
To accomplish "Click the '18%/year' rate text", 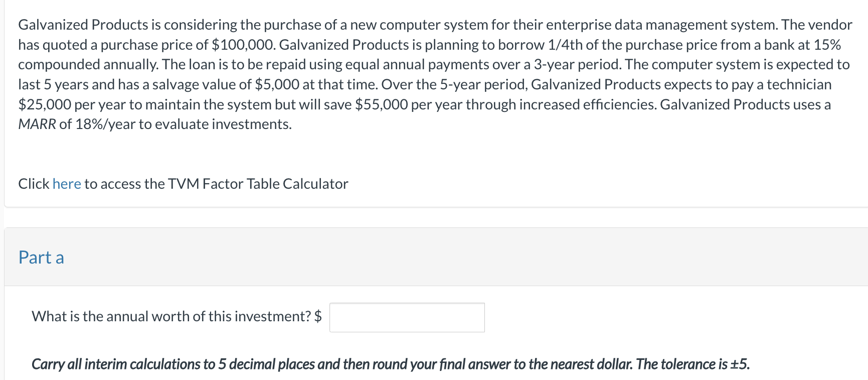I will pos(105,124).
